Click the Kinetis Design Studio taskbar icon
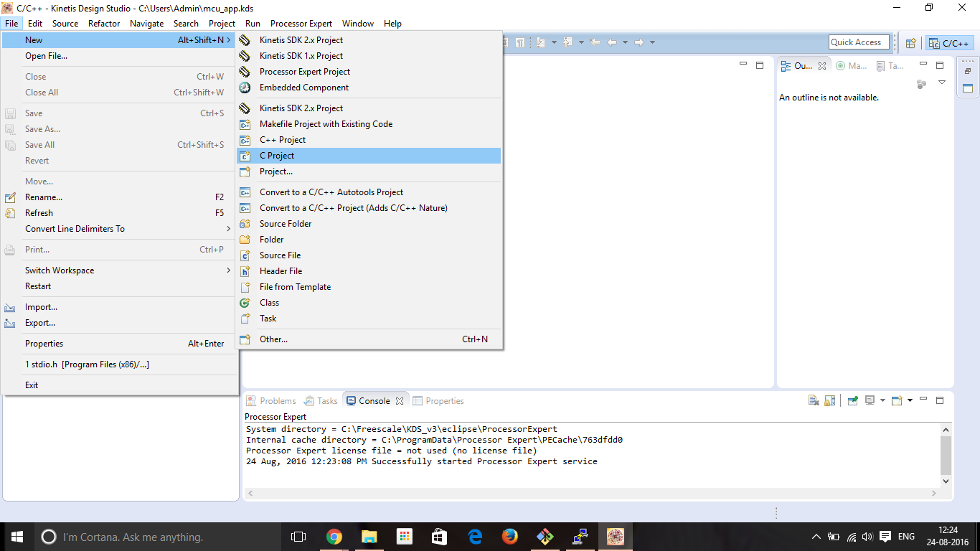 point(616,537)
